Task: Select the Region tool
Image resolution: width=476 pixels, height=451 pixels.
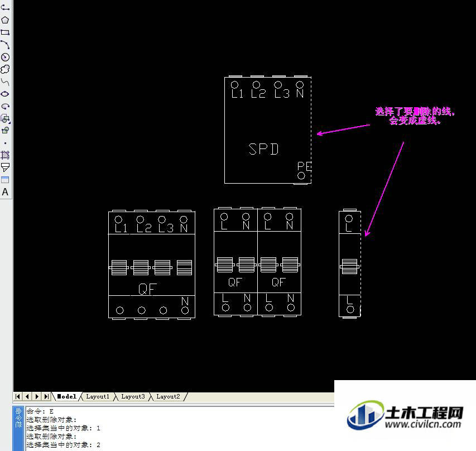Action: click(x=5, y=167)
